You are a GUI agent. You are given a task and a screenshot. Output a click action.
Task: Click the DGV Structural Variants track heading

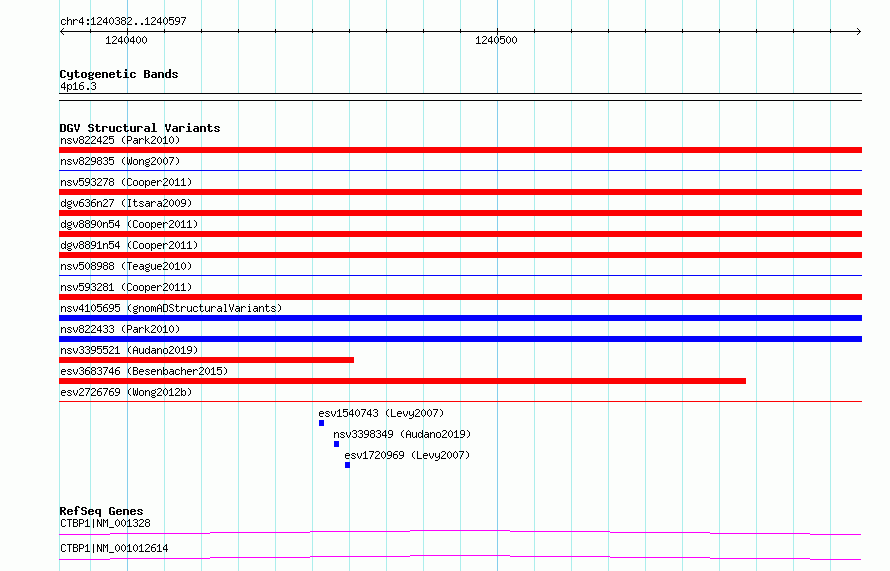(140, 128)
